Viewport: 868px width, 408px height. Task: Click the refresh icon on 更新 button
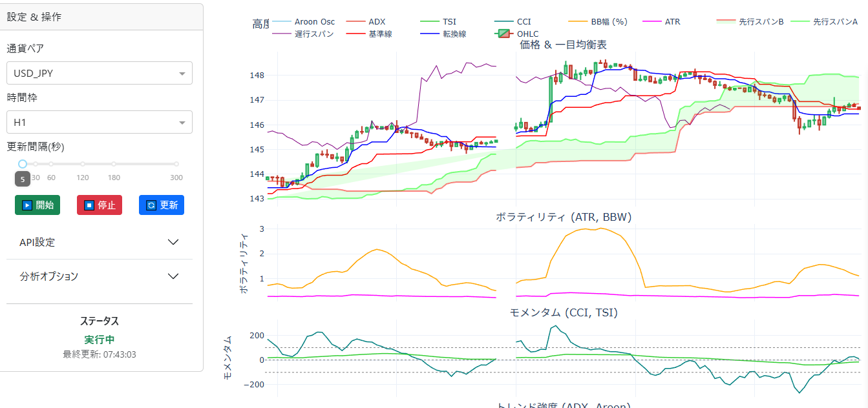click(151, 205)
